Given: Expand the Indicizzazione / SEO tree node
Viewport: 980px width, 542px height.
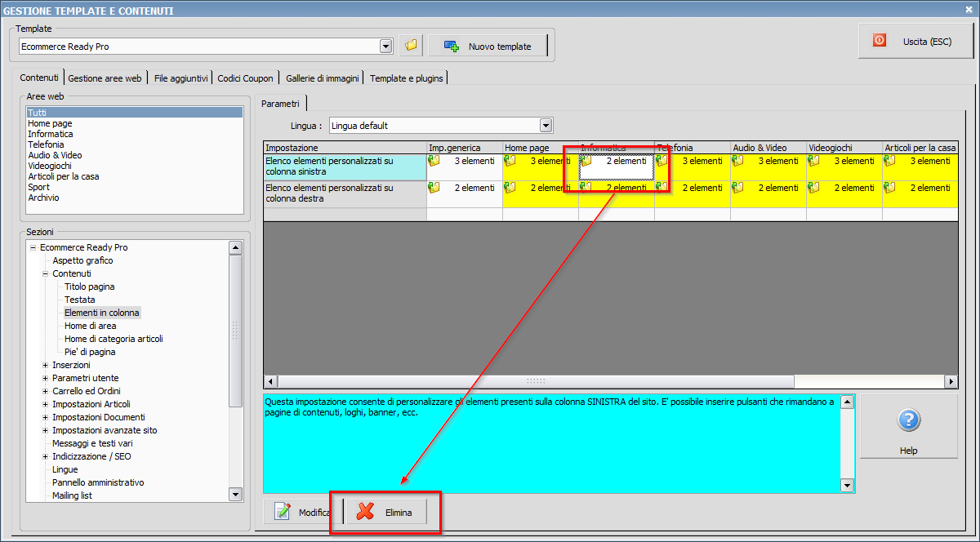Looking at the screenshot, I should point(46,456).
